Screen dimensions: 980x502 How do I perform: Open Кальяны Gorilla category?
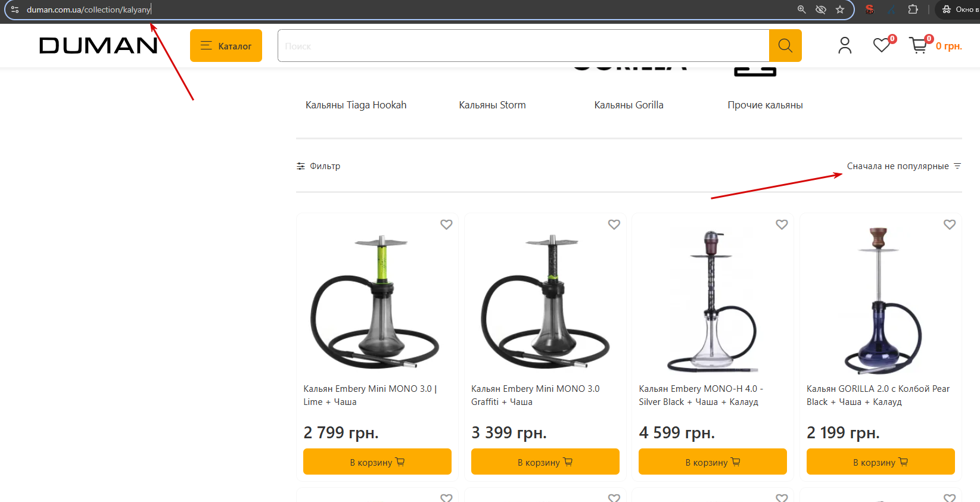pos(629,105)
